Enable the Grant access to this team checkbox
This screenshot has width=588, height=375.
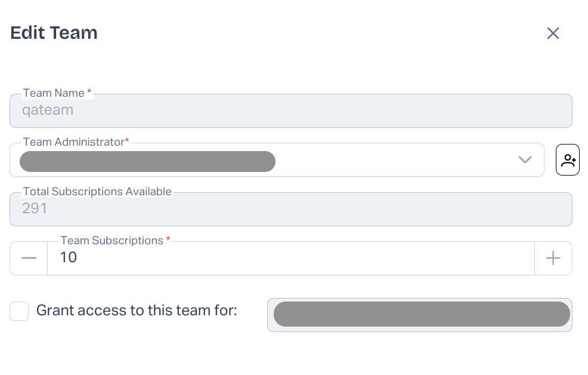(x=19, y=311)
